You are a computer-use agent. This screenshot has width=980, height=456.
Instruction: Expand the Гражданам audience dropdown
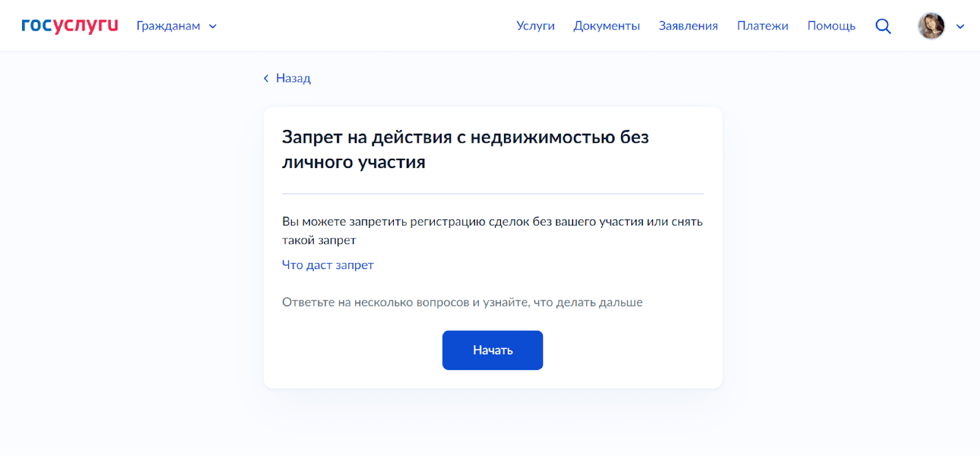(x=176, y=26)
